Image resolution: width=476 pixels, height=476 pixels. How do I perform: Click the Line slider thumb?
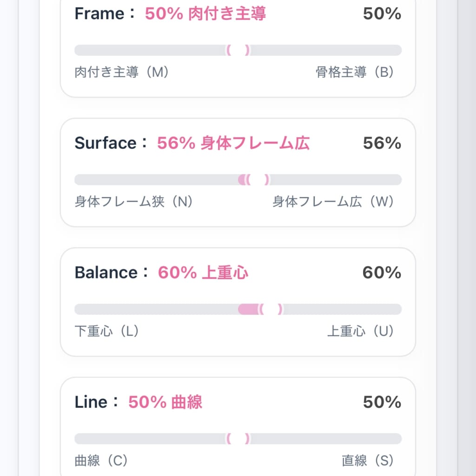pyautogui.click(x=238, y=439)
